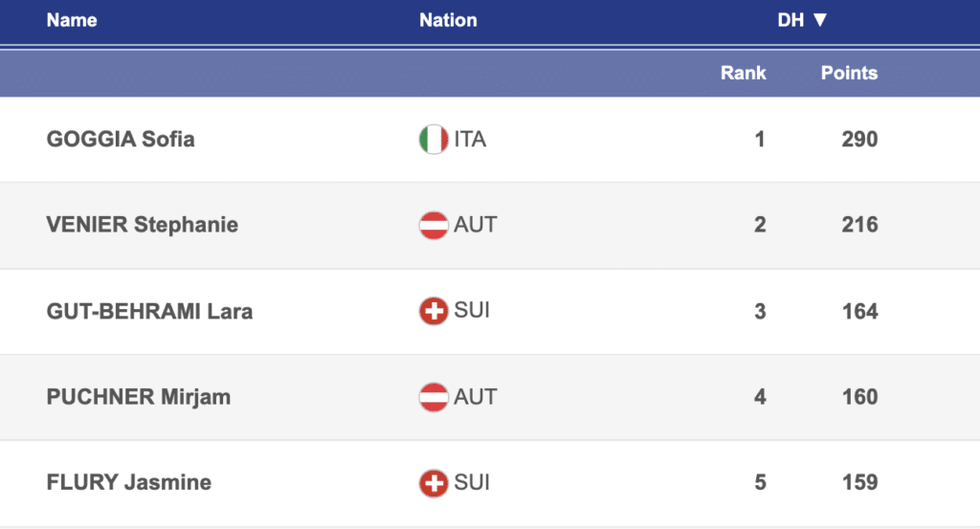Click Austria flag icon in Venier row

434,226
